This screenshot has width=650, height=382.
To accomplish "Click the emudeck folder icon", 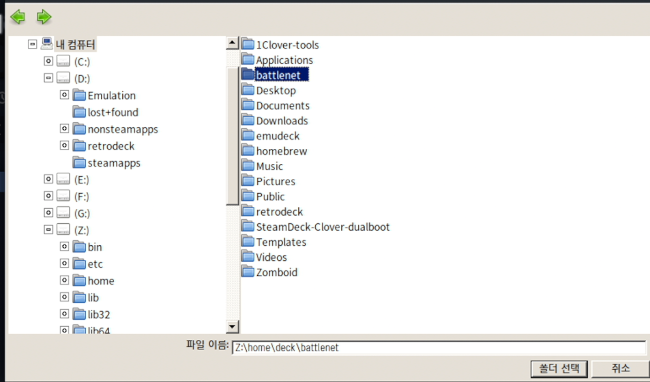I will click(248, 135).
